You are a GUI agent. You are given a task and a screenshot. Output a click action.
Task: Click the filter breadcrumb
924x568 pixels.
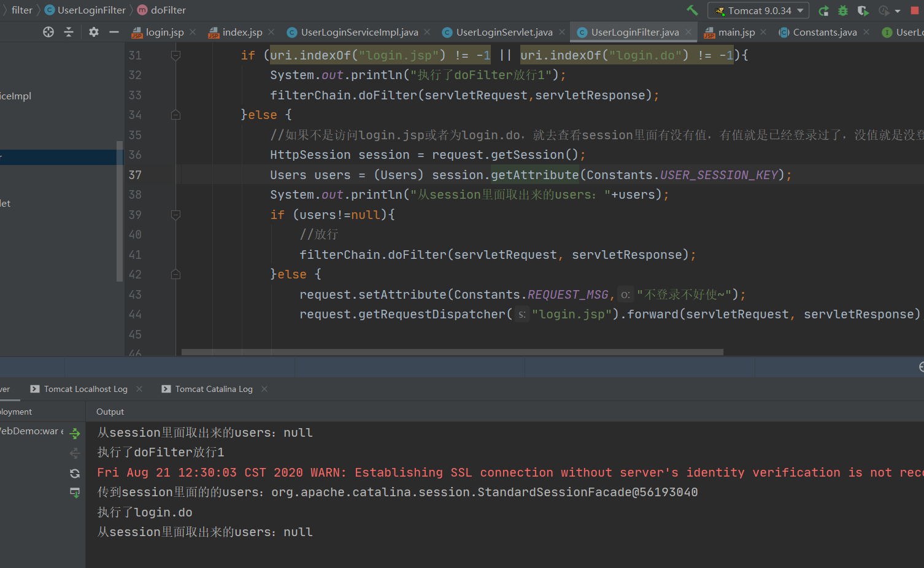[22, 10]
